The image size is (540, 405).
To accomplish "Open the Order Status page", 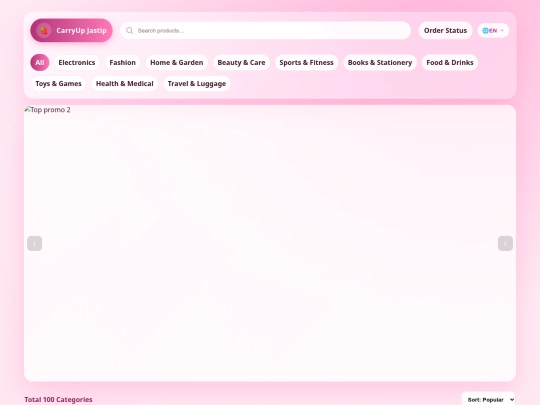I will click(445, 31).
